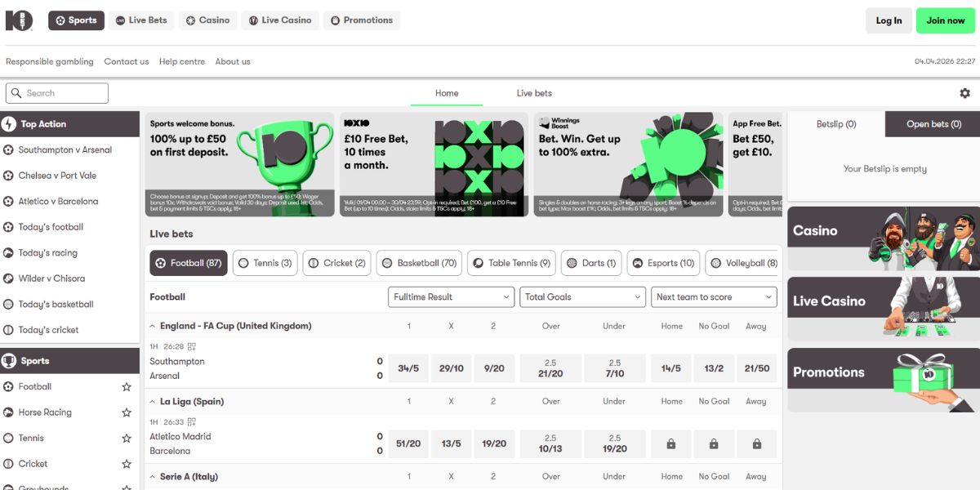Switch to the Open bets tab
The height and width of the screenshot is (490, 980).
click(x=933, y=124)
